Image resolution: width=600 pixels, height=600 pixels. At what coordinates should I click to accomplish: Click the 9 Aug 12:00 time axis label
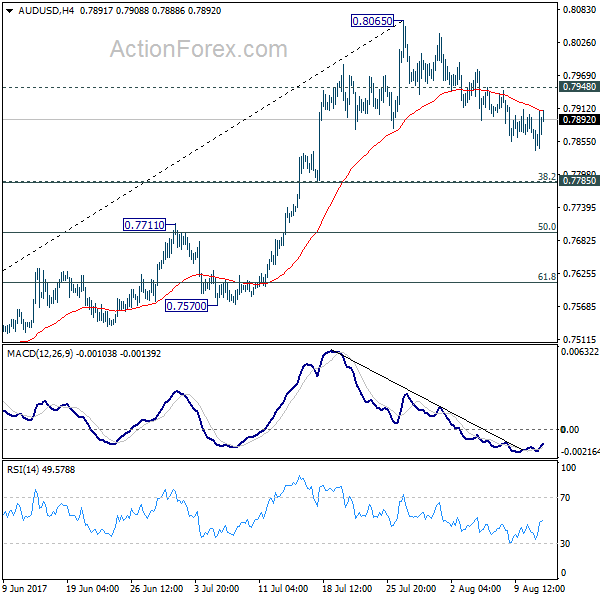pos(539,589)
